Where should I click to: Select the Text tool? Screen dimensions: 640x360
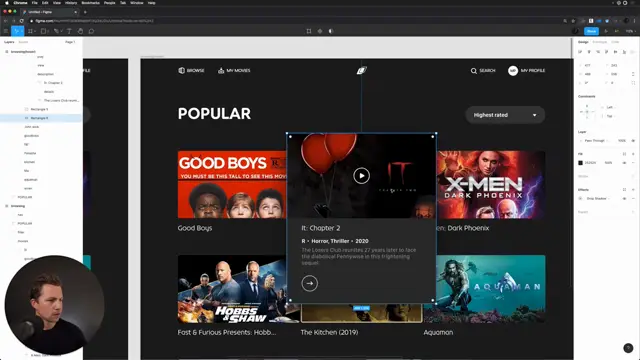pyautogui.click(x=69, y=31)
